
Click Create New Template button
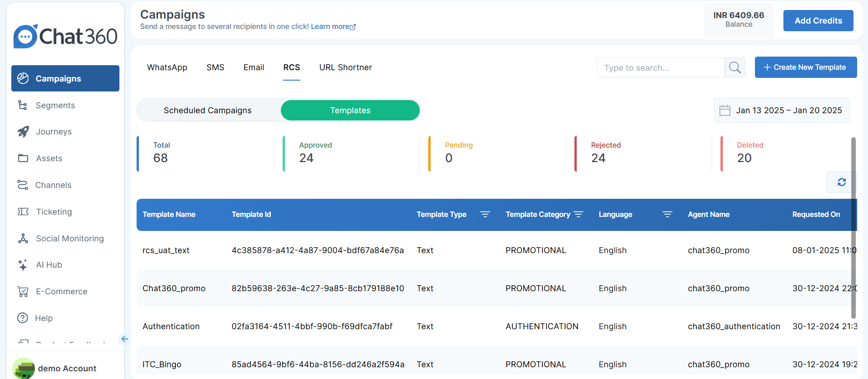[x=806, y=67]
